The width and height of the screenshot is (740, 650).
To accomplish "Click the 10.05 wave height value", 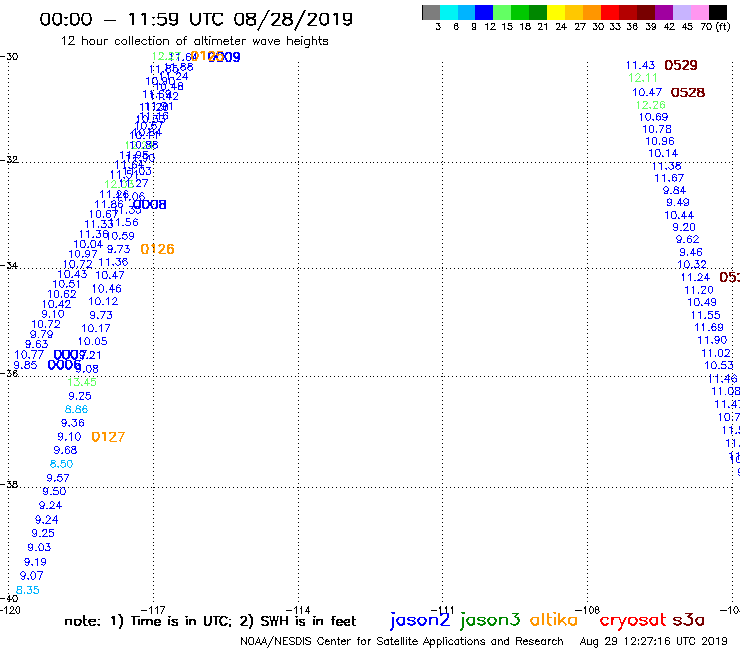I will 93,341.
